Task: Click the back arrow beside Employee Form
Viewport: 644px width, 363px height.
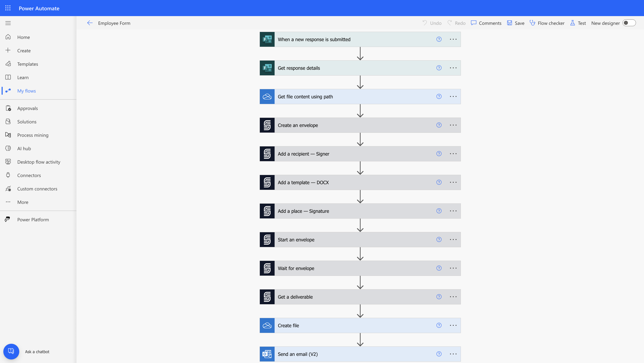Action: pyautogui.click(x=90, y=23)
